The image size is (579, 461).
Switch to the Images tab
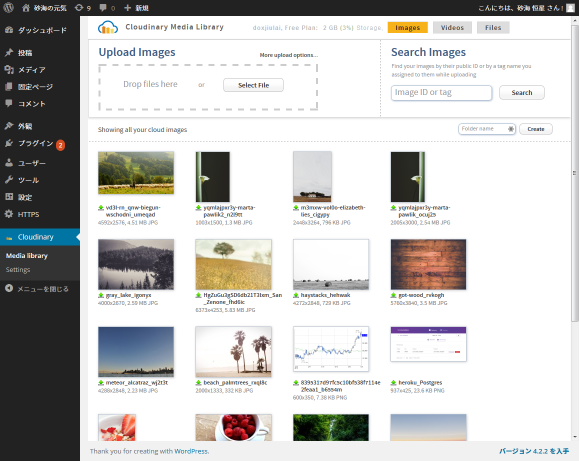(x=408, y=28)
